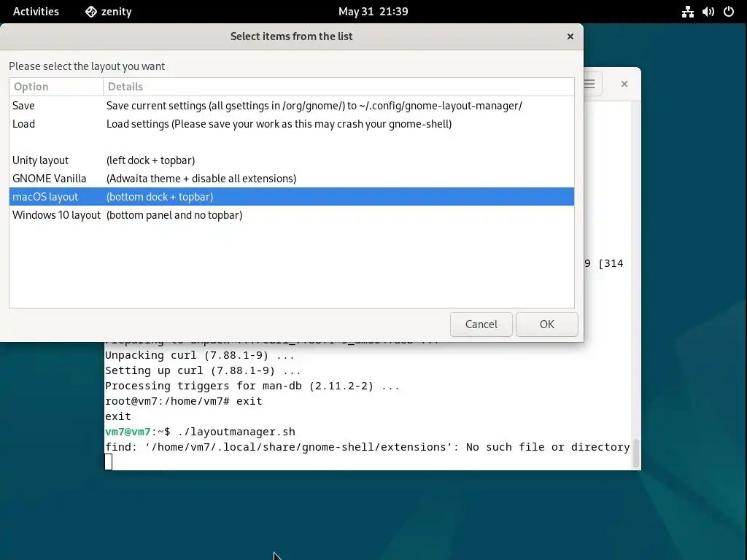Select the Unity layout row

click(292, 160)
